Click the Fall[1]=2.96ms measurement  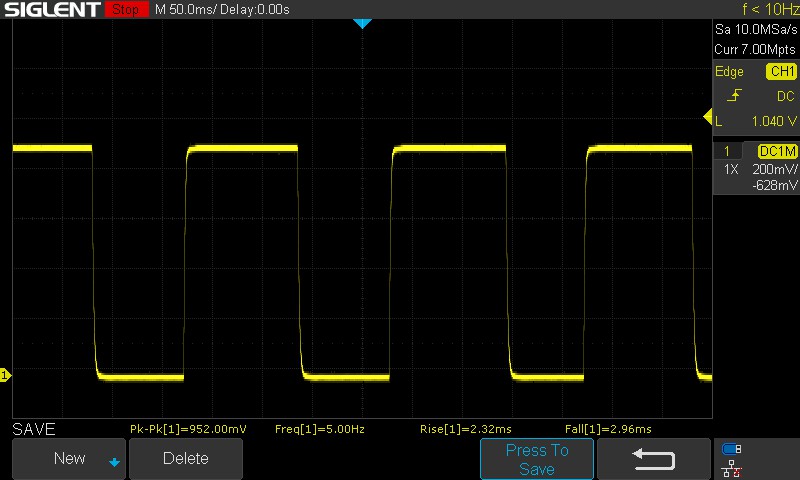point(608,429)
